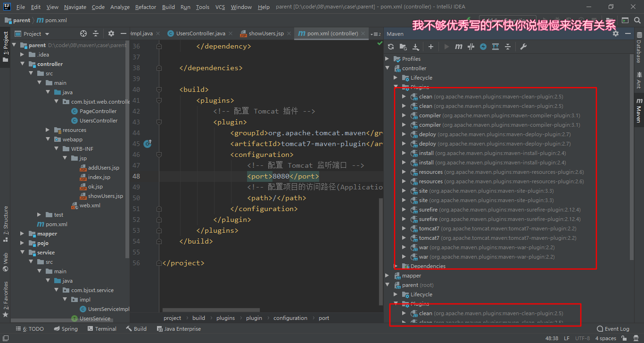Toggle the 2: Favorites tool window
The image size is (644, 343).
pyautogui.click(x=6, y=300)
